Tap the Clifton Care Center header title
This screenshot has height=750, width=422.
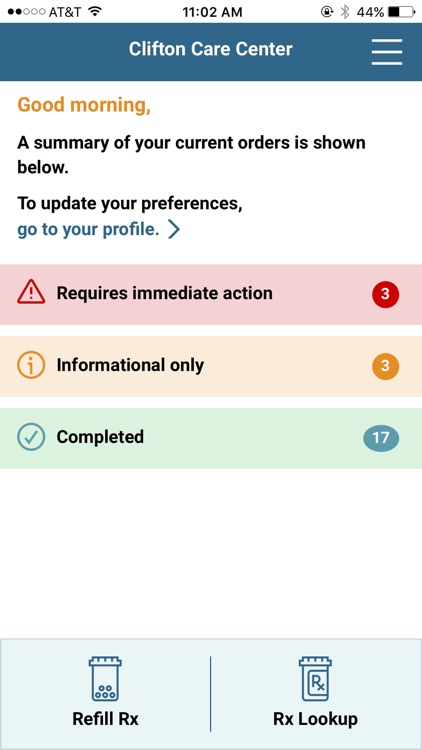pos(211,49)
